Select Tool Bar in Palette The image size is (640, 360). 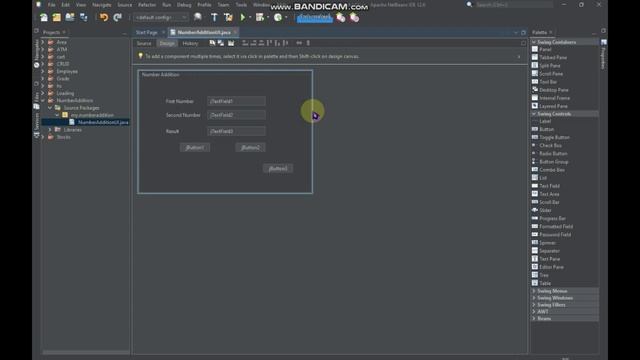click(x=544, y=82)
